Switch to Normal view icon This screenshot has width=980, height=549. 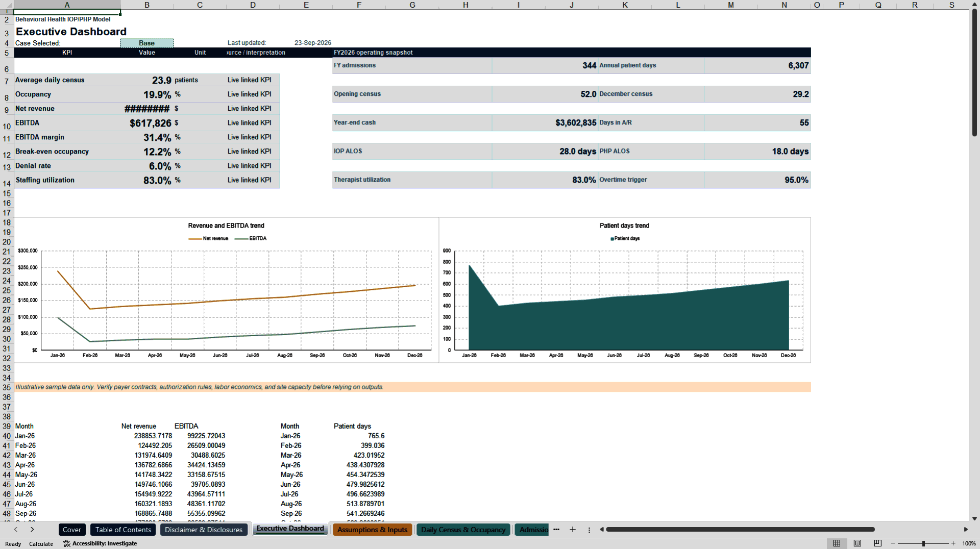[837, 543]
